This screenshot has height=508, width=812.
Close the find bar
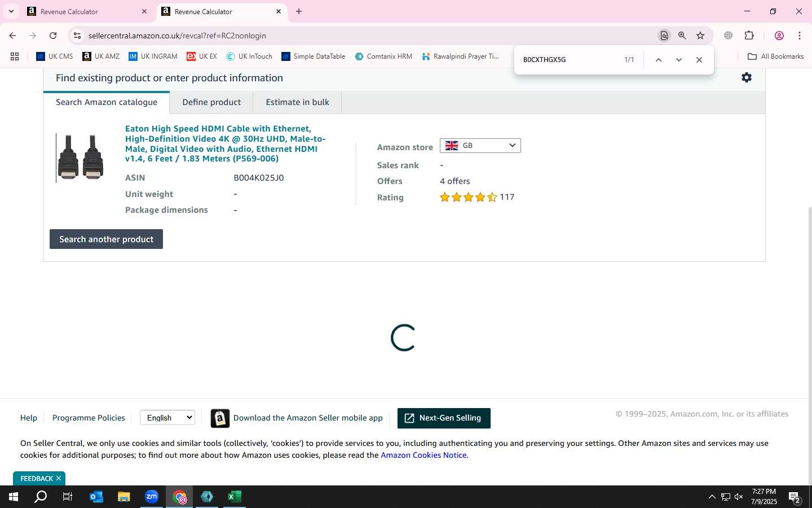[x=699, y=60]
